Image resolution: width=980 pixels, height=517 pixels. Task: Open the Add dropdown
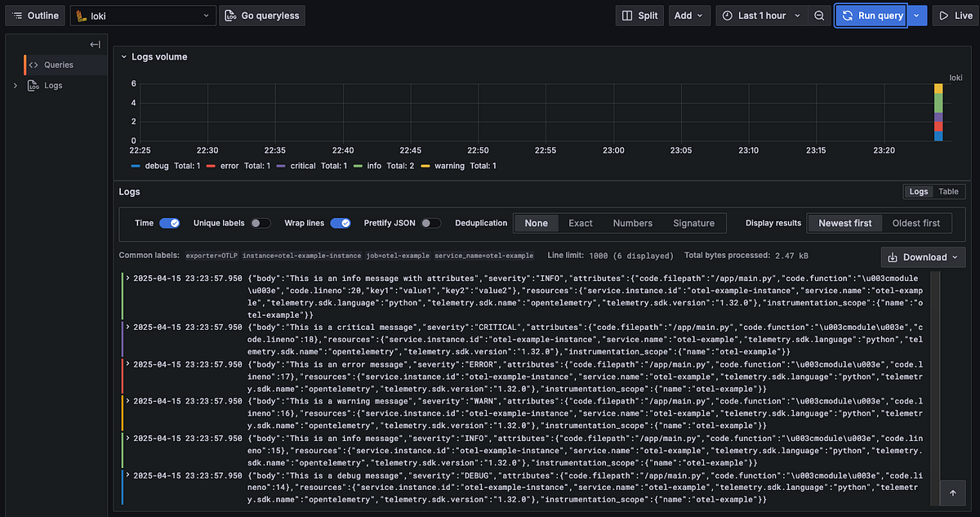pyautogui.click(x=688, y=15)
